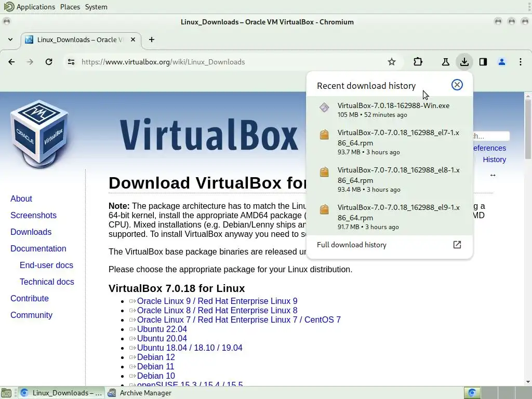Click Oracle Linux 7 / RHEL 7 / CentOS 7 link
Screen dimensions: 532x399
[x=239, y=320]
